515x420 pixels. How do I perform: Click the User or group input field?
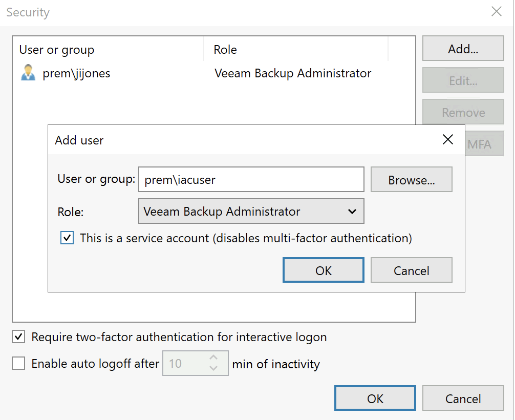pos(251,179)
